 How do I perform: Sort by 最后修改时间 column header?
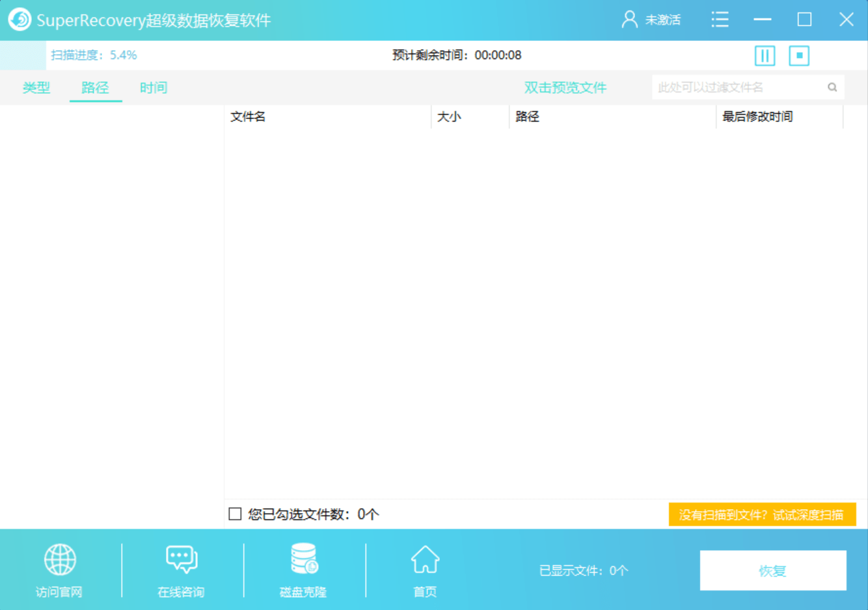coord(757,117)
